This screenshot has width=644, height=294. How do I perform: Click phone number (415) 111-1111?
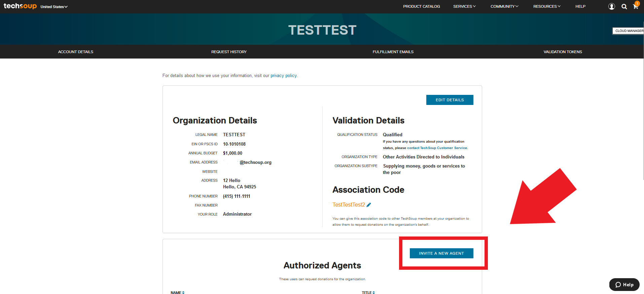[237, 196]
